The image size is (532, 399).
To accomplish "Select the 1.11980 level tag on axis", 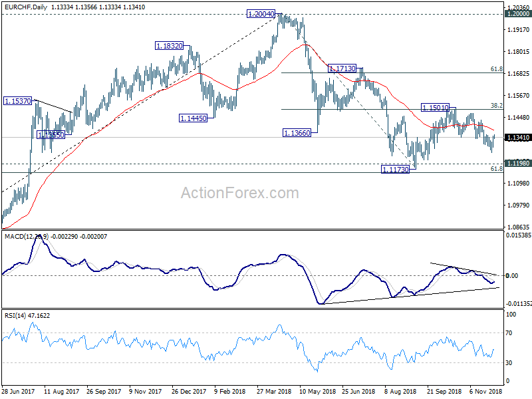I will tap(518, 163).
